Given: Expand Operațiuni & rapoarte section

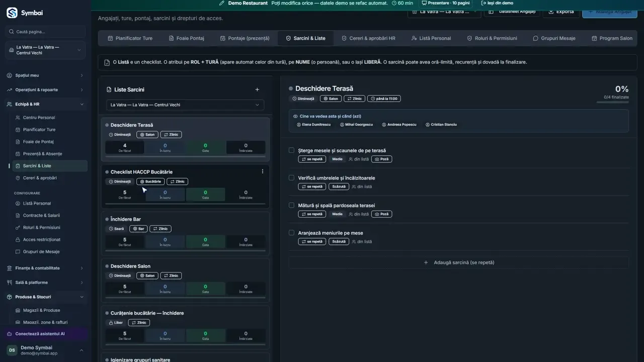Looking at the screenshot, I should [x=46, y=90].
